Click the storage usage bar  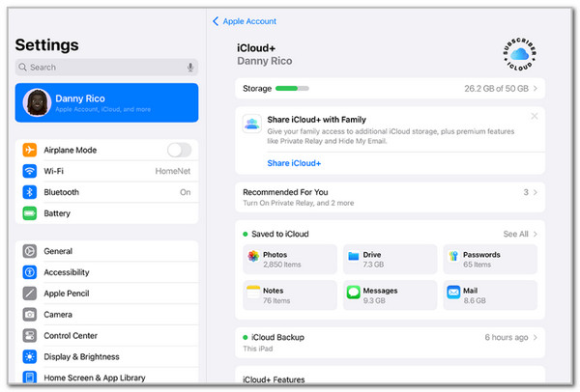[x=292, y=89]
